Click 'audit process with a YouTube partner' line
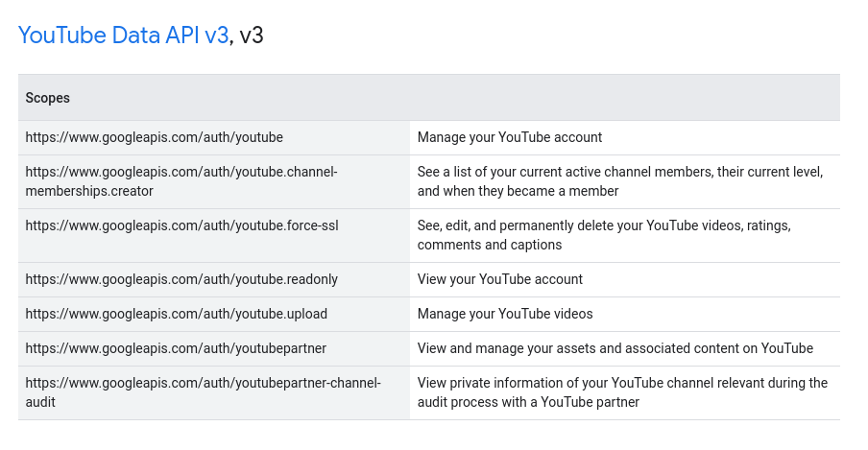This screenshot has width=868, height=450. click(x=528, y=402)
